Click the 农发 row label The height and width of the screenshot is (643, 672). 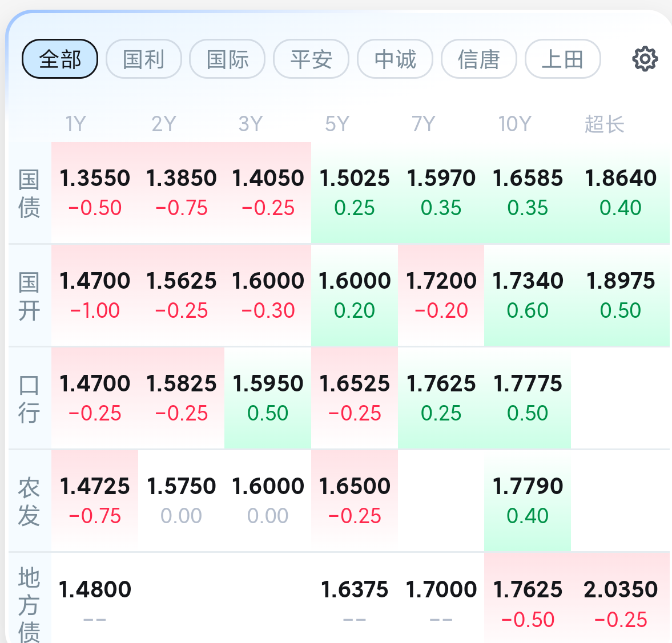click(x=29, y=501)
